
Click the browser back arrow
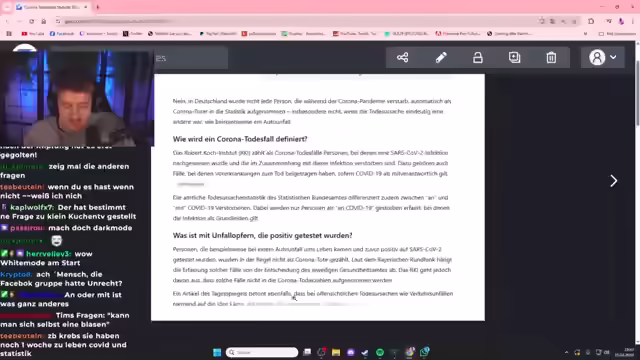(x=7, y=21)
